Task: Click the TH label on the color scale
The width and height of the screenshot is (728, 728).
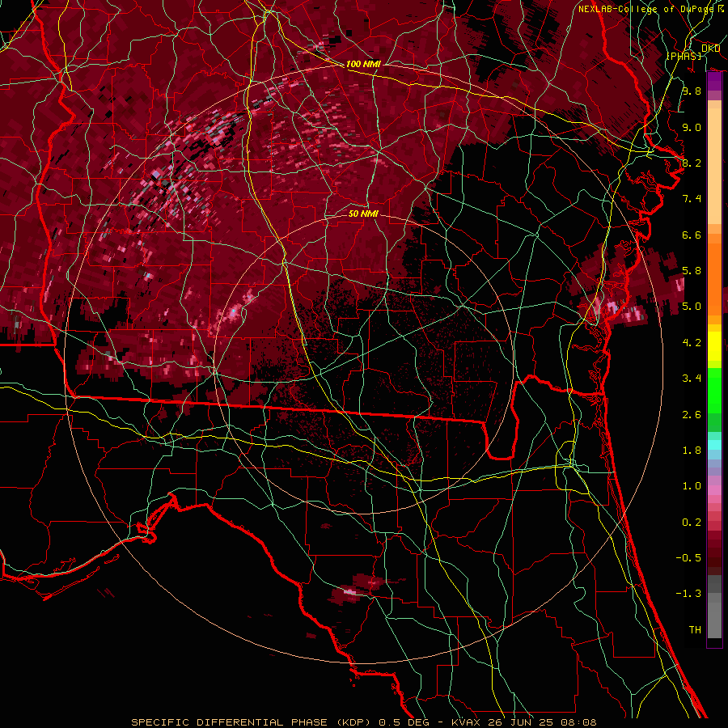Action: click(x=695, y=630)
